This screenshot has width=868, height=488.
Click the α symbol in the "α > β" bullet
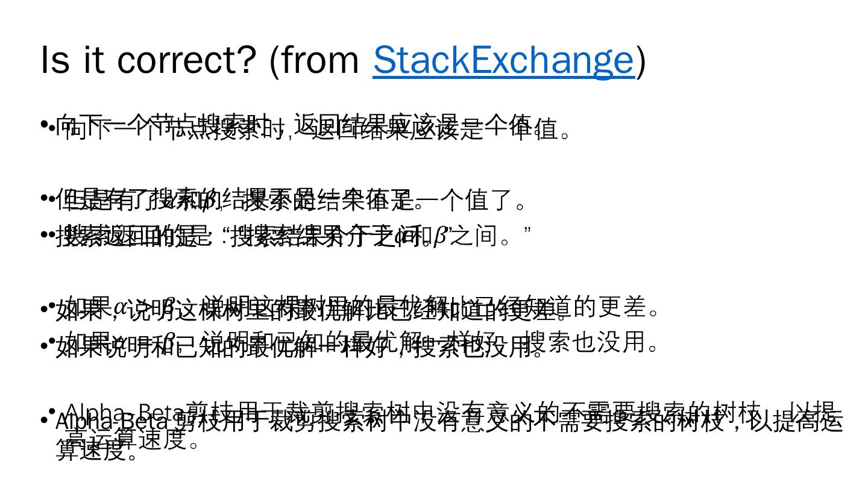(120, 307)
